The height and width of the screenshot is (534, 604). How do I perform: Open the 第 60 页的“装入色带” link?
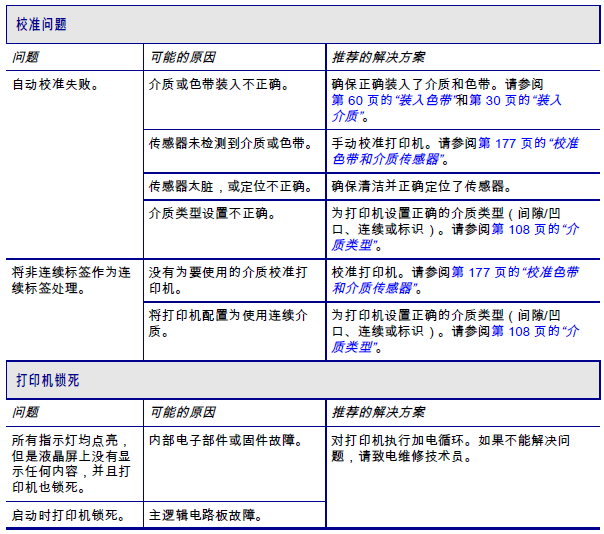click(394, 101)
